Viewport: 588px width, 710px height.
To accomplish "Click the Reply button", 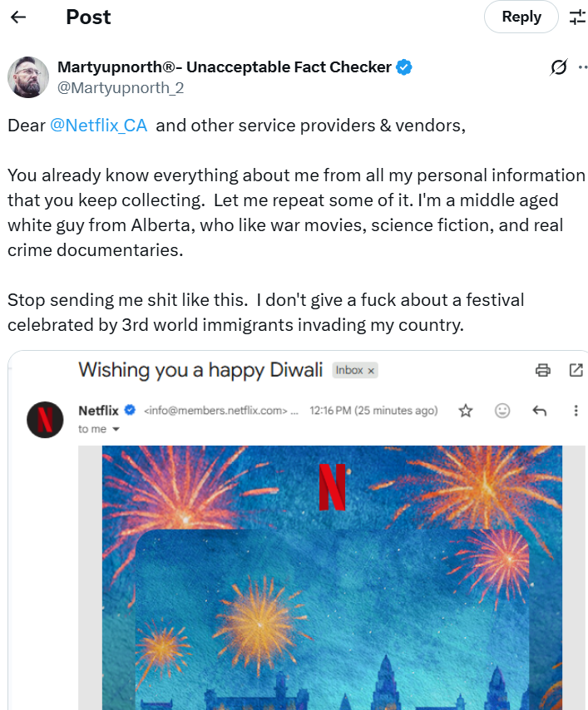I will (x=521, y=17).
